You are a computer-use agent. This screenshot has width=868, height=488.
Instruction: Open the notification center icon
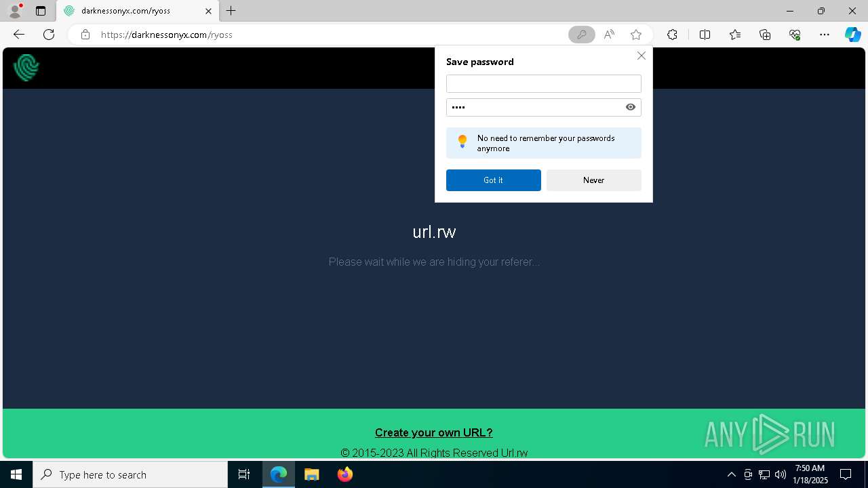click(x=846, y=474)
